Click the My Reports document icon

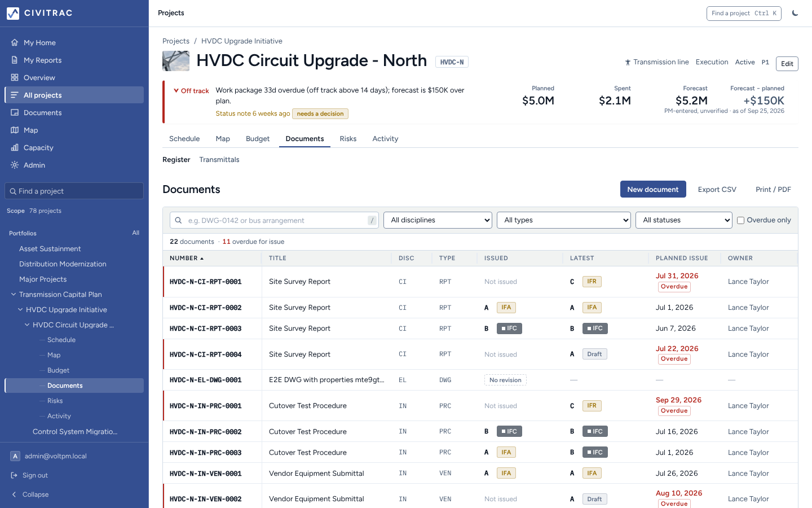[x=15, y=60]
